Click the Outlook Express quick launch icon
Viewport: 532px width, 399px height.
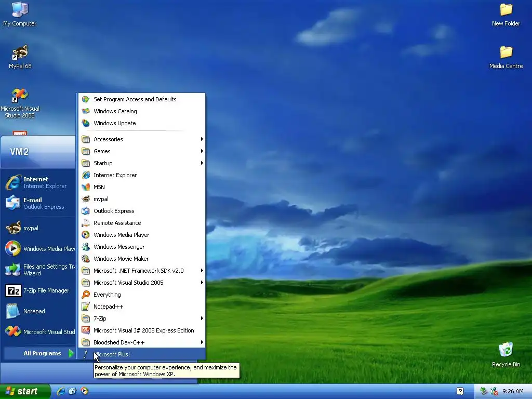(73, 391)
